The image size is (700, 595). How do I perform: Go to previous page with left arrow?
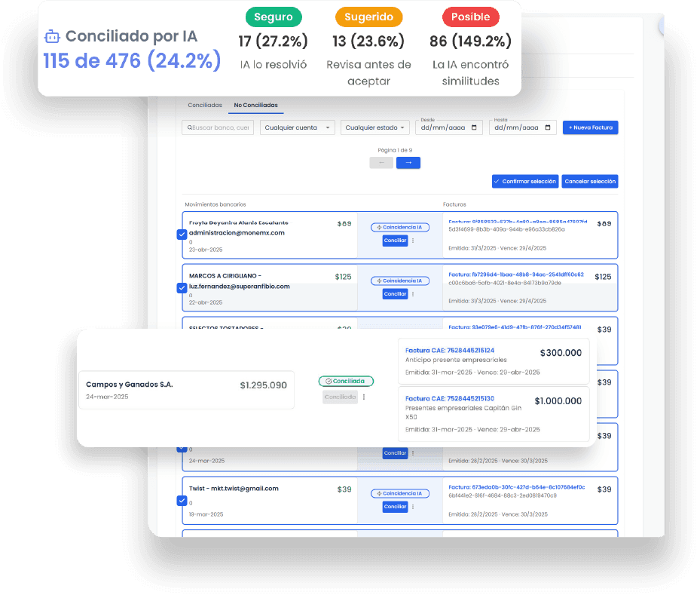[x=381, y=163]
